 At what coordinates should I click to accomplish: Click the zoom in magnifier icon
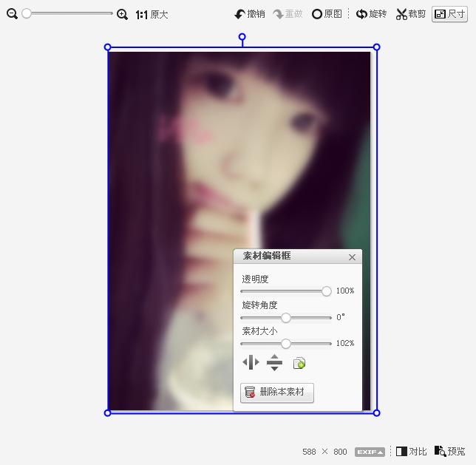tap(122, 14)
